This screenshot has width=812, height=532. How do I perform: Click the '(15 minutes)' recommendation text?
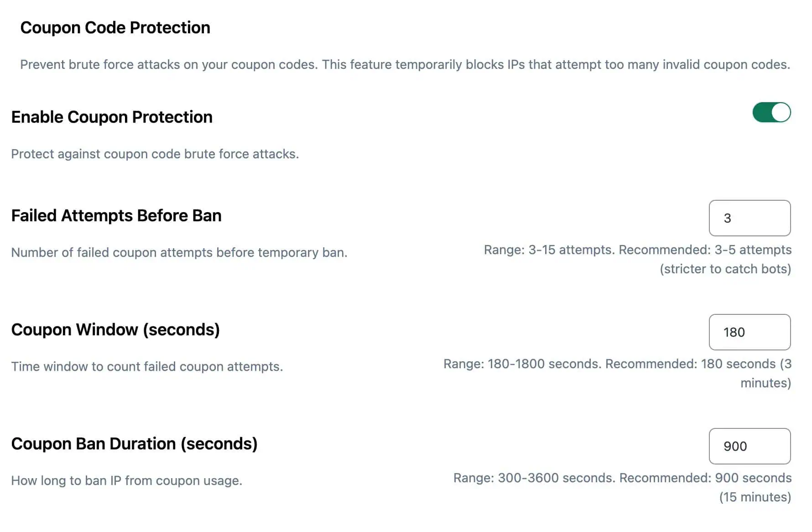tap(755, 497)
